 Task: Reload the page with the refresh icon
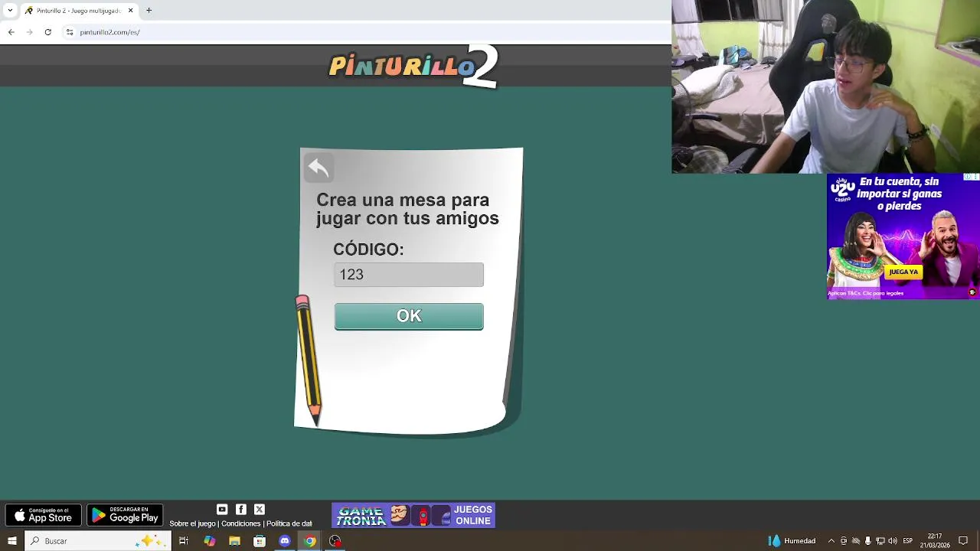(47, 32)
